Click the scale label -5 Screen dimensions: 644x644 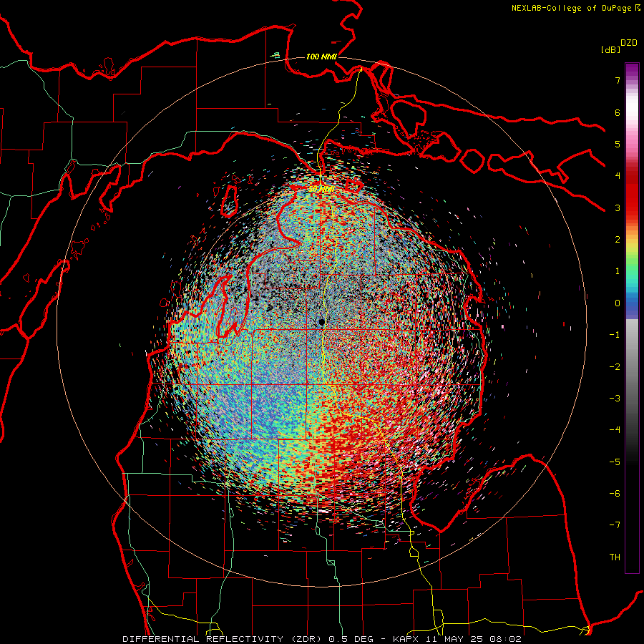tap(615, 462)
